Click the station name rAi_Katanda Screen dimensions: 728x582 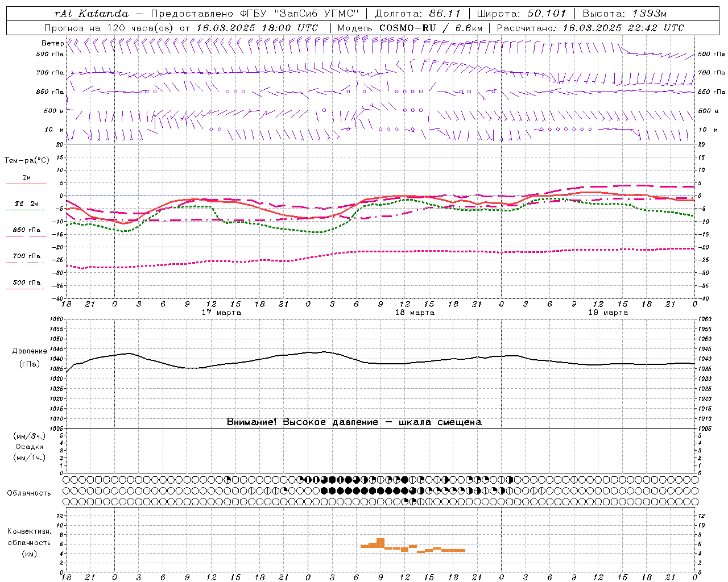[92, 14]
